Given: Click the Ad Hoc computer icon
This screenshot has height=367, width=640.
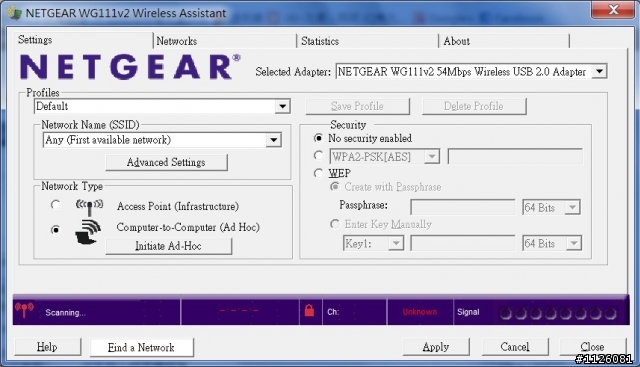Looking at the screenshot, I should (88, 232).
